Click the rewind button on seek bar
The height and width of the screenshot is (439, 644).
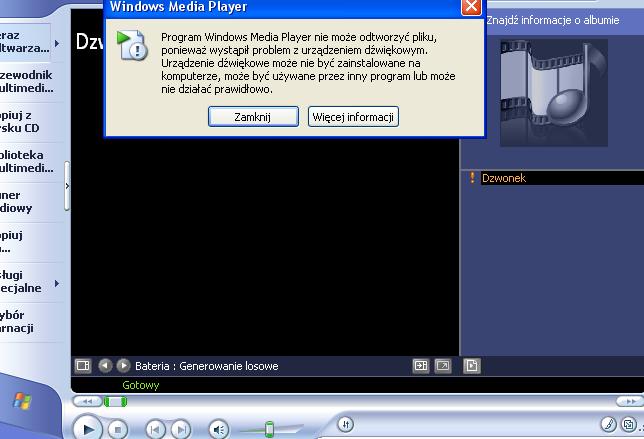tap(87, 402)
